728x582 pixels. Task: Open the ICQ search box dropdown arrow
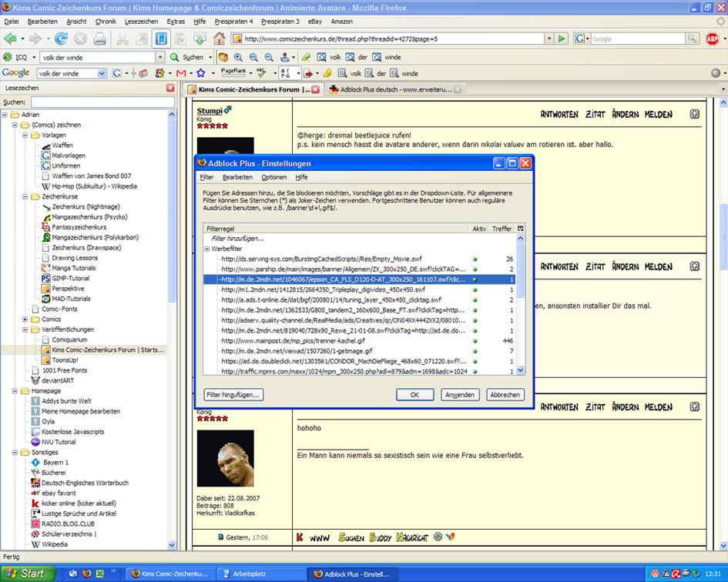(x=160, y=57)
